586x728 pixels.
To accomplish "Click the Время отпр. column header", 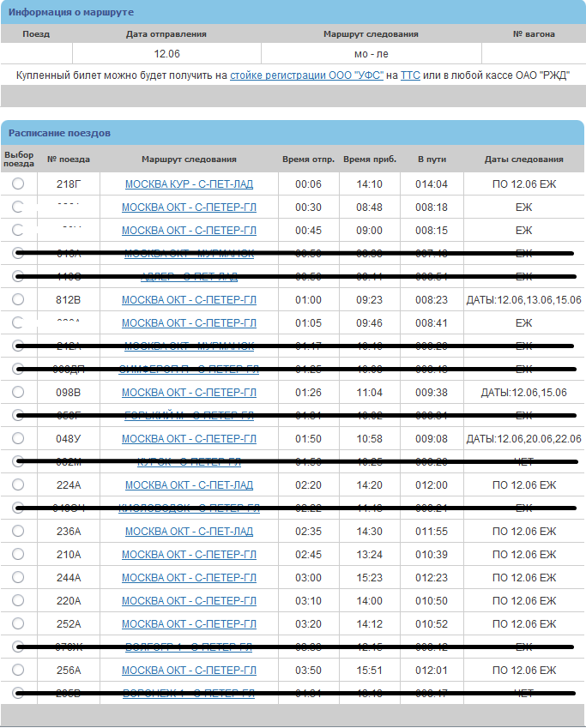I will point(308,159).
